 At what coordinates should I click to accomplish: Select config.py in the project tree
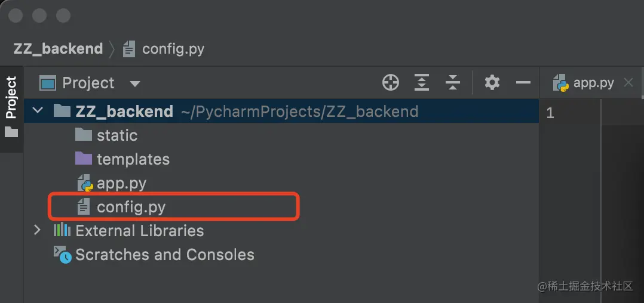[x=131, y=207]
